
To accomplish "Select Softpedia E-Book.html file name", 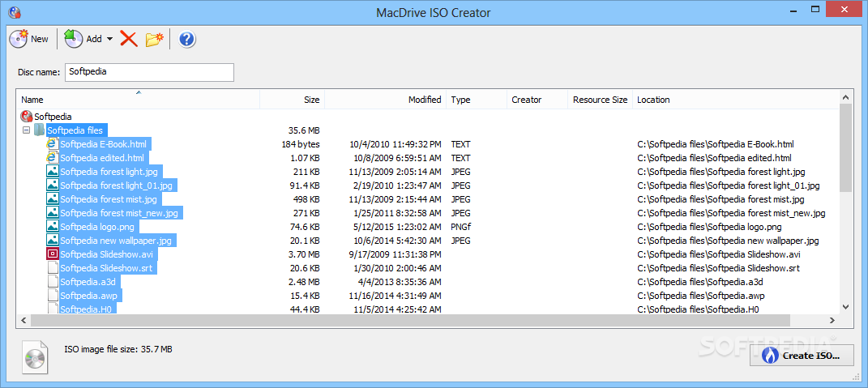I will (x=104, y=144).
